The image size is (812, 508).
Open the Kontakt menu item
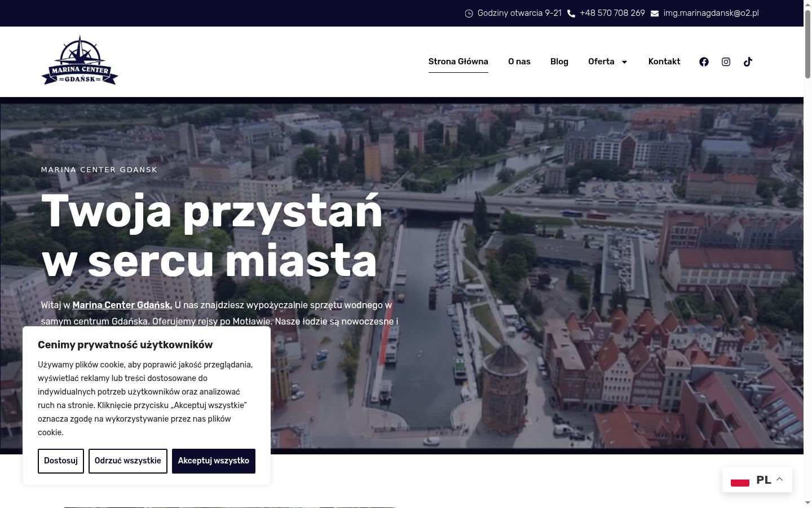pyautogui.click(x=664, y=62)
